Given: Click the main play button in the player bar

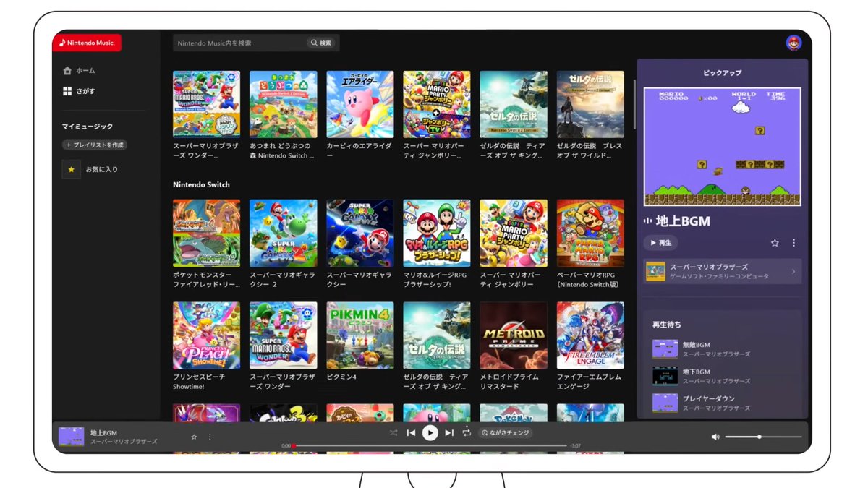Looking at the screenshot, I should [430, 432].
